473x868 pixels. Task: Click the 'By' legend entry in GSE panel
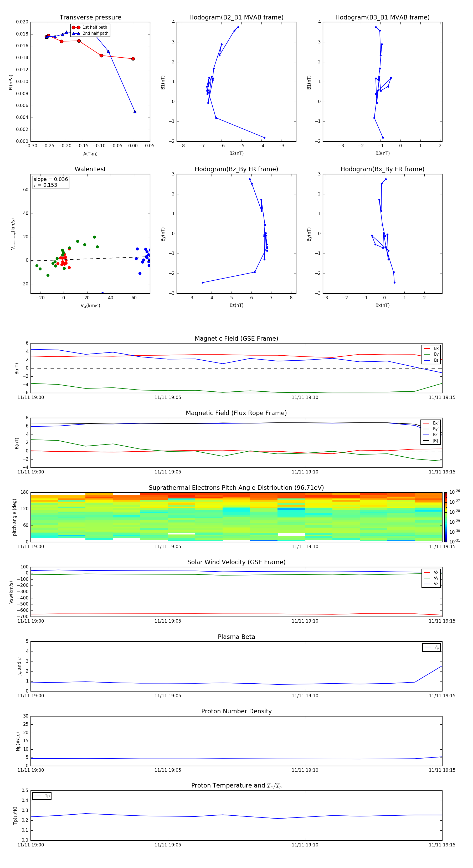(431, 354)
